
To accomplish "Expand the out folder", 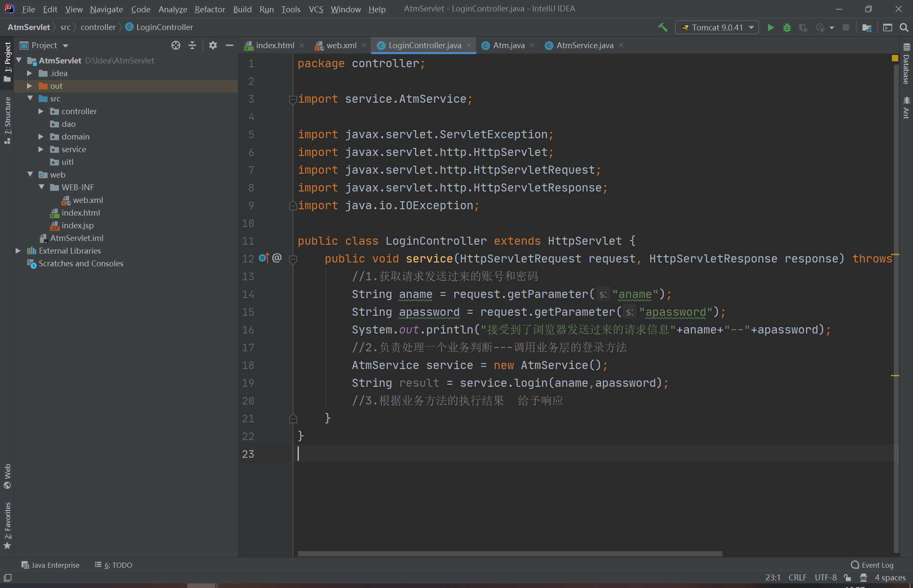I will click(30, 86).
